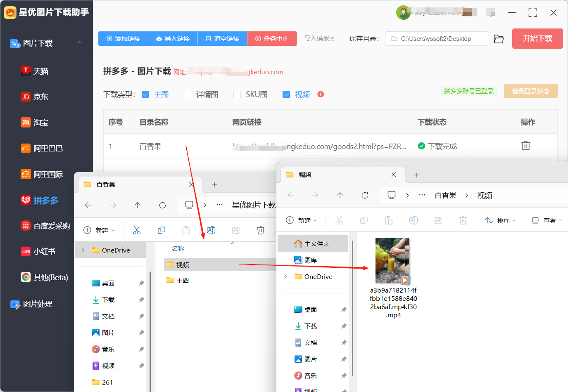Open the 阿里国际 sidebar entry
This screenshot has width=568, height=392.
(x=42, y=174)
